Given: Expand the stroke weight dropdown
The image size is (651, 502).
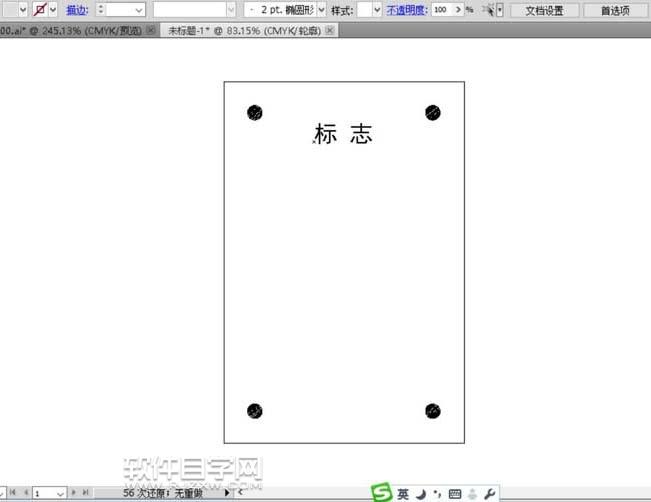Looking at the screenshot, I should 139,10.
